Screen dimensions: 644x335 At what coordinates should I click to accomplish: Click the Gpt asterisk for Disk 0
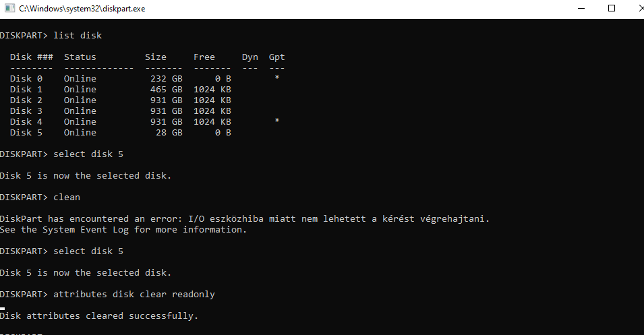point(276,78)
